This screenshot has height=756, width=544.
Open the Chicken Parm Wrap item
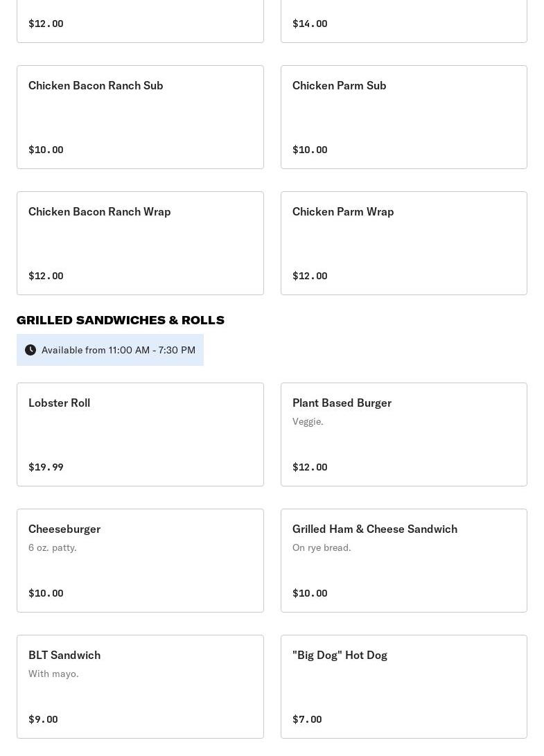click(x=403, y=243)
